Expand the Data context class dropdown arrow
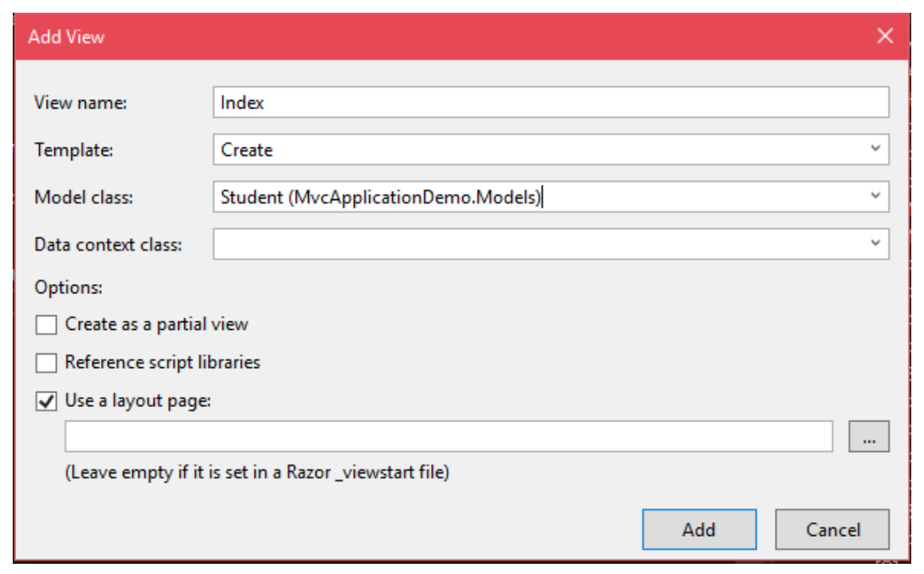Viewport: 924px width, 574px height. coord(875,243)
